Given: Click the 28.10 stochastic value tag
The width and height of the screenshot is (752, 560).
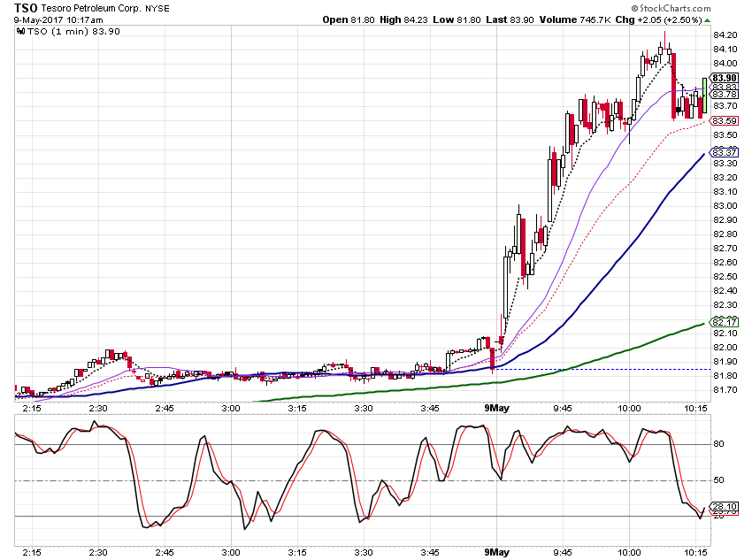Looking at the screenshot, I should click(x=725, y=507).
